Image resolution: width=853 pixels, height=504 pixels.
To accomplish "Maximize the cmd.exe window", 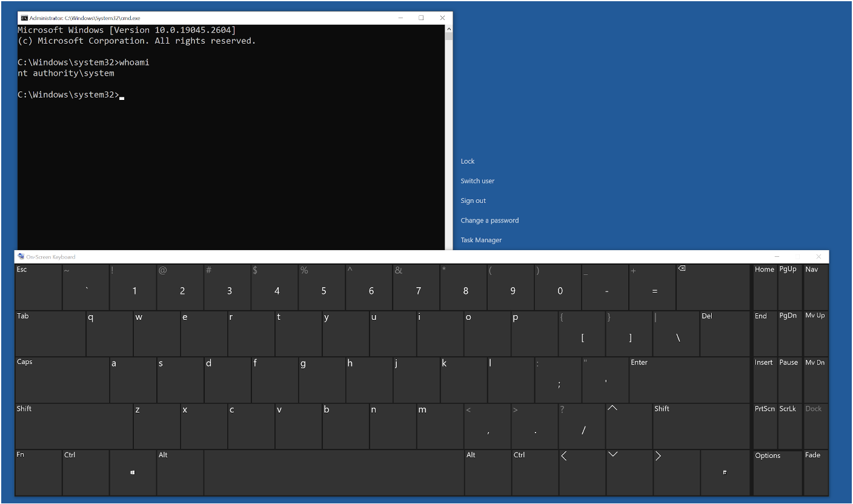I will click(421, 18).
